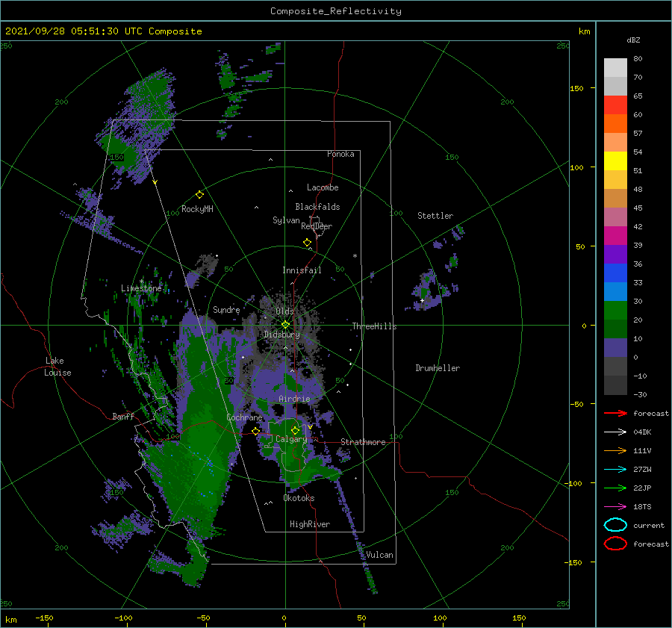Click the Cochrane city label
Viewport: 672px width, 628px height.
click(x=244, y=417)
